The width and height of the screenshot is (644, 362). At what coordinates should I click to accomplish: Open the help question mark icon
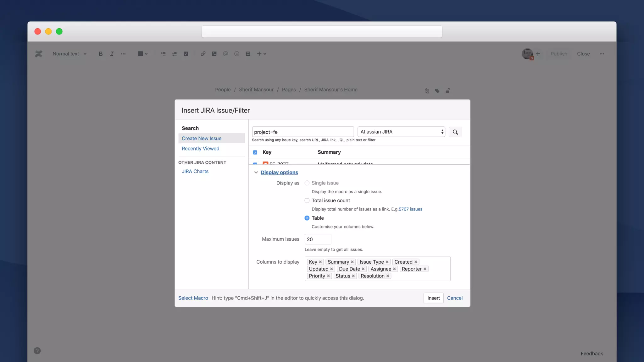pos(37,351)
